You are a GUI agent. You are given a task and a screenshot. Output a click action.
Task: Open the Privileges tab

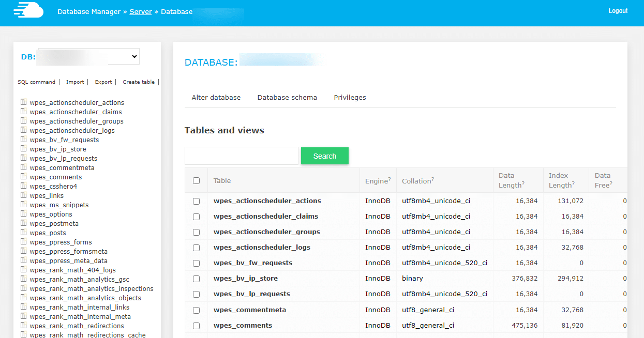point(350,97)
